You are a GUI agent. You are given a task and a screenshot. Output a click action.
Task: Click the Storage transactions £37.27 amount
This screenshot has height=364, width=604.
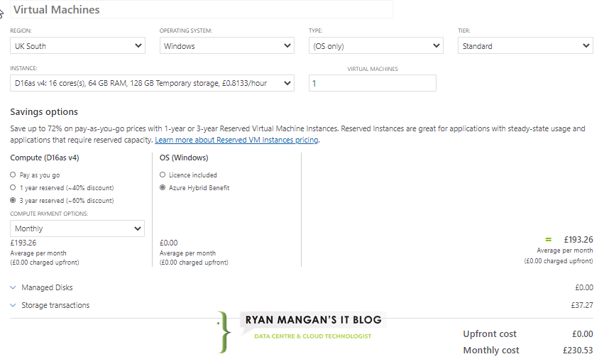pos(582,305)
